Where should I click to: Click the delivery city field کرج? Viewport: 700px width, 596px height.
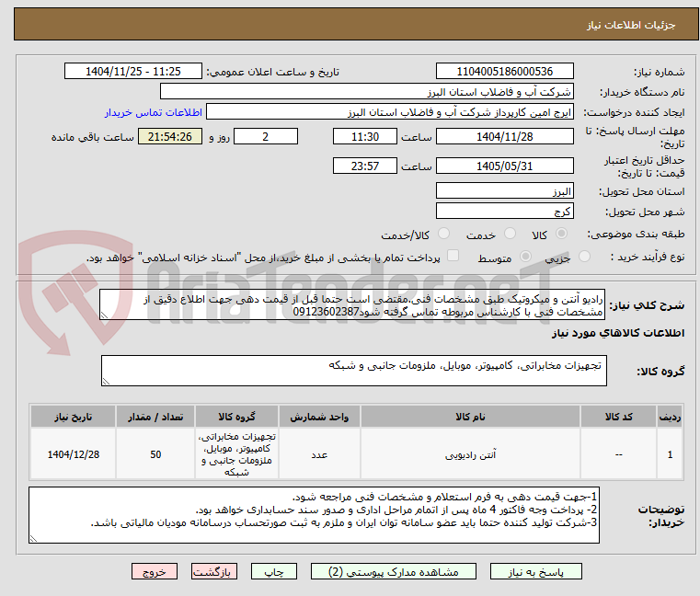tap(504, 212)
